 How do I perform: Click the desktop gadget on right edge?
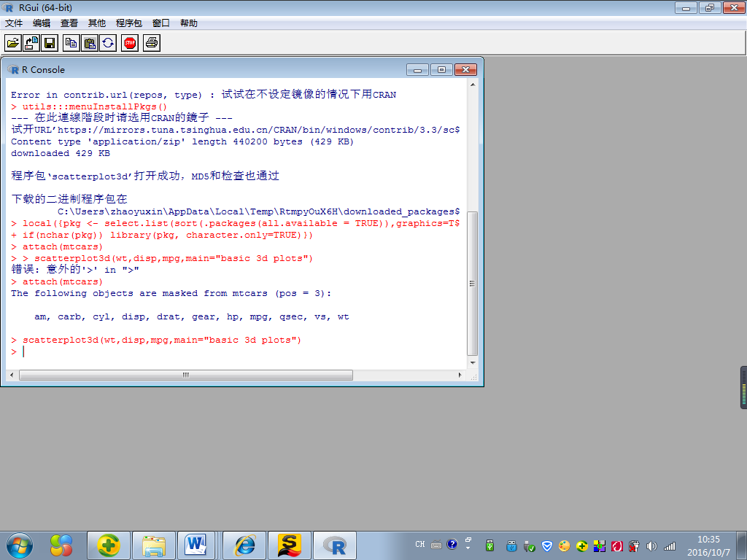(743, 388)
